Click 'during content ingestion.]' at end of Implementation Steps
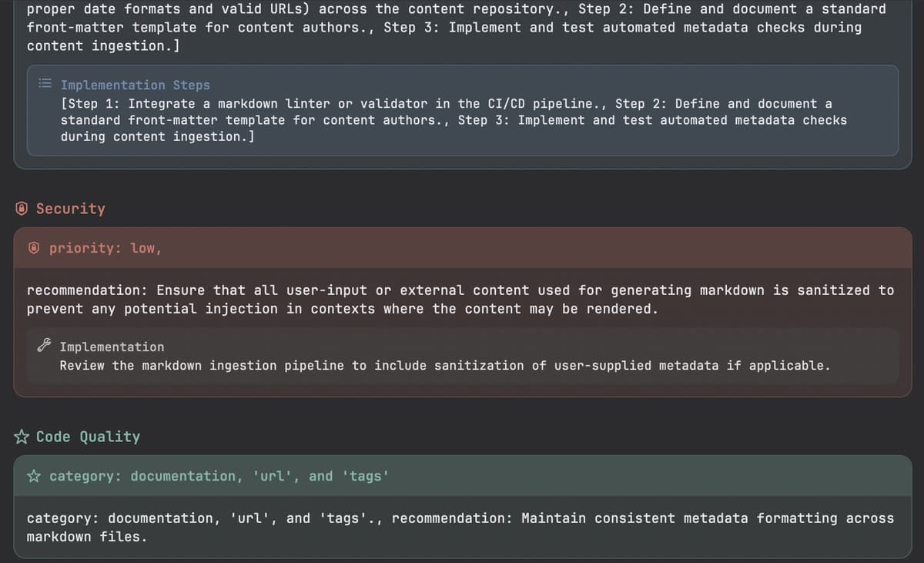 pos(158,137)
